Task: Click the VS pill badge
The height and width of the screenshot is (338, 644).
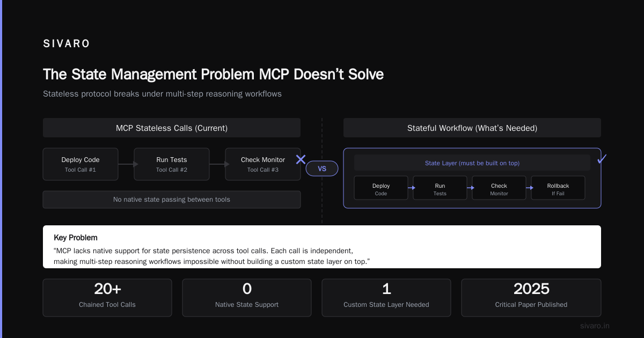Action: [322, 168]
